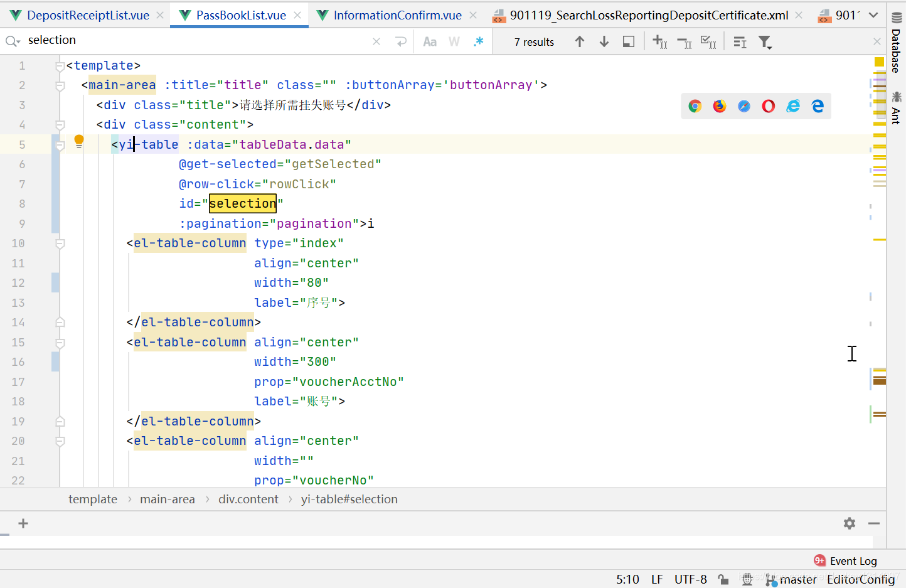Open search history magnifier dropdown
The width and height of the screenshot is (906, 588).
[13, 41]
